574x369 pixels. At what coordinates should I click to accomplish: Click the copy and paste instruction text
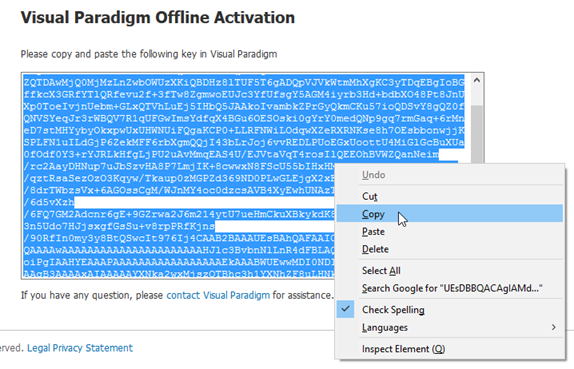pyautogui.click(x=149, y=54)
